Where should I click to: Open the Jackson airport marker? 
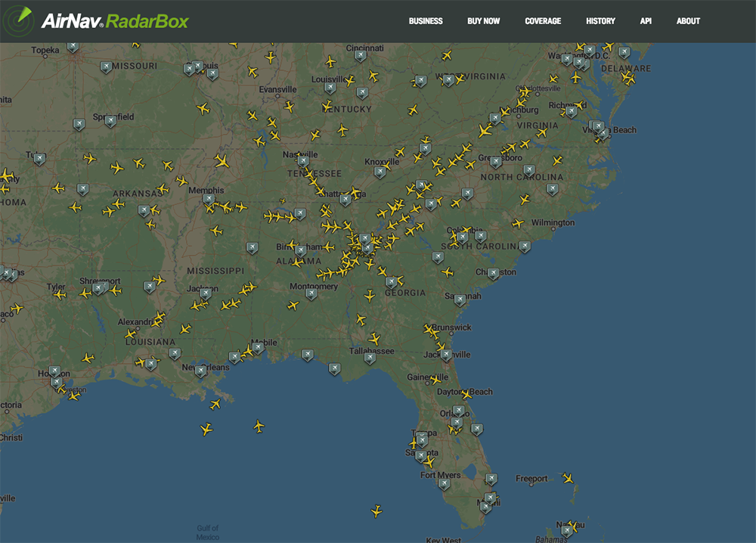click(204, 293)
